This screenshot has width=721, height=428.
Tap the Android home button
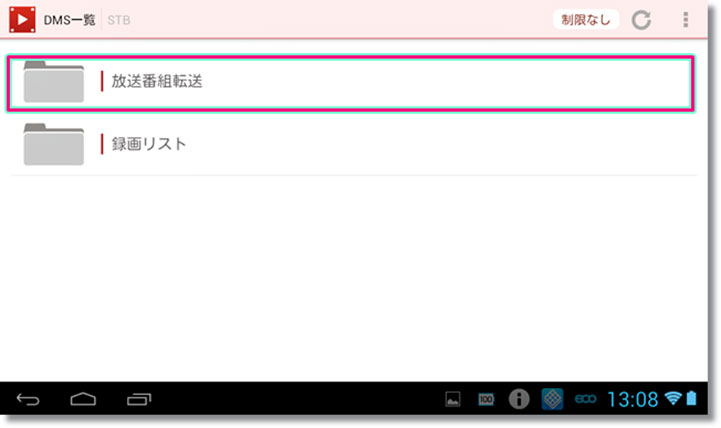(83, 399)
